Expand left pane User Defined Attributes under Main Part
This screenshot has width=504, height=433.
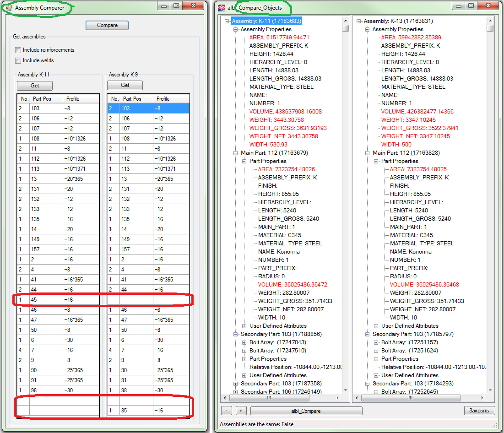tap(244, 326)
